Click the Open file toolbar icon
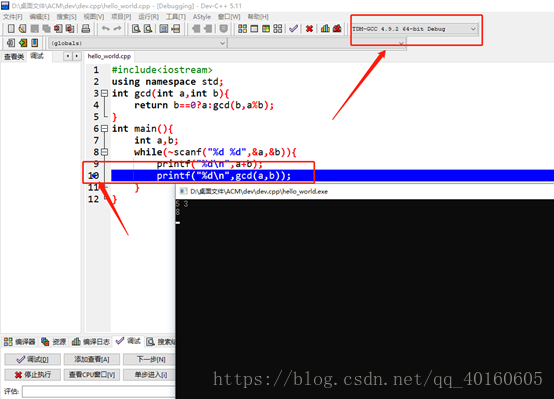This screenshot has height=399, width=554. point(23,29)
